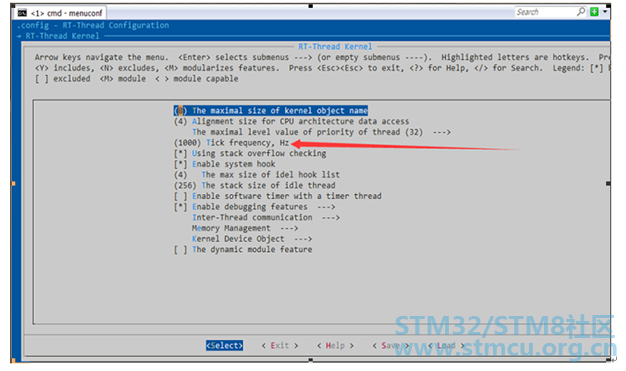Select the Tick frequency, Hz entry

point(231,143)
